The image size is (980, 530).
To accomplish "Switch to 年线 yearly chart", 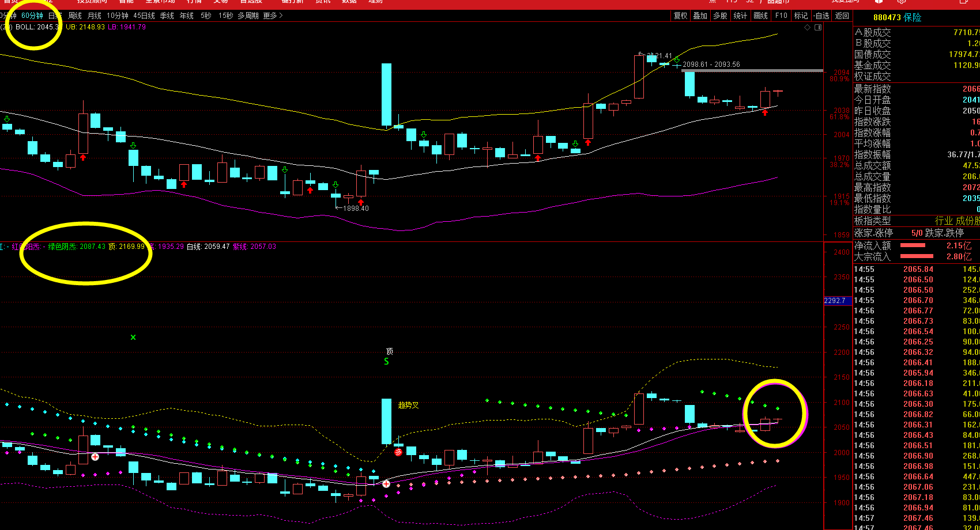I will point(187,16).
